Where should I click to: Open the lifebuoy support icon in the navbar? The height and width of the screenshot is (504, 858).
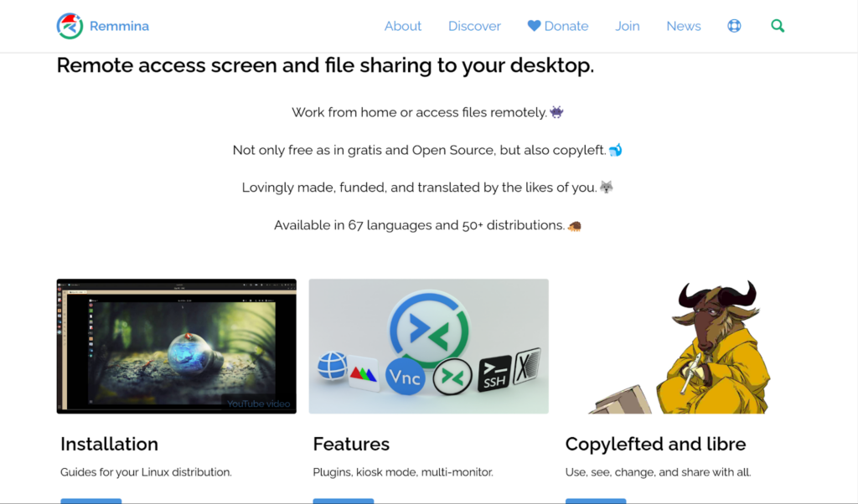734,26
